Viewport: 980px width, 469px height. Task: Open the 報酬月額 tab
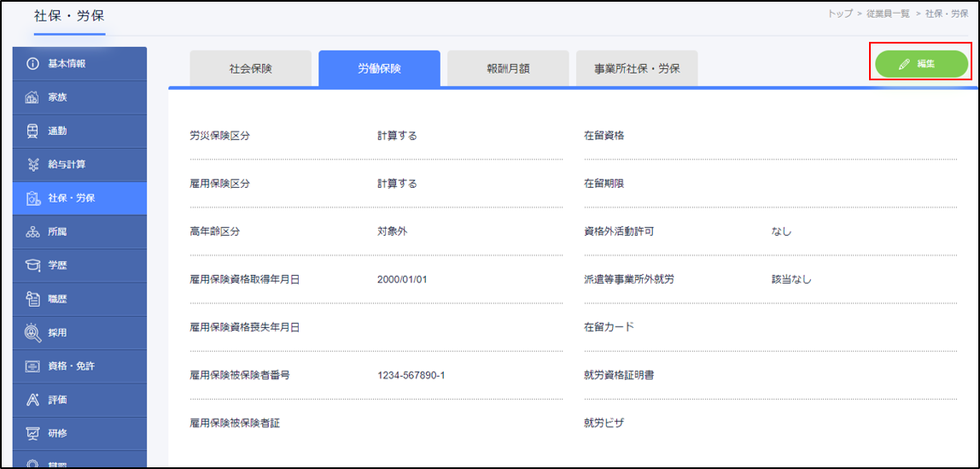click(x=508, y=68)
